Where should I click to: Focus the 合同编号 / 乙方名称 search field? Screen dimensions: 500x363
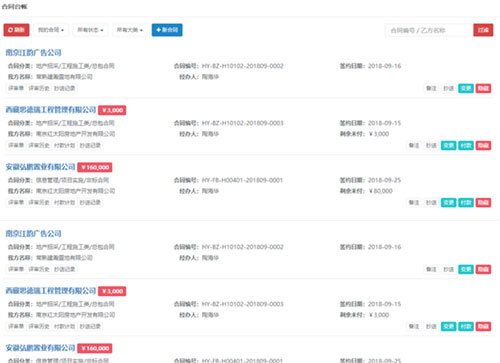(429, 30)
